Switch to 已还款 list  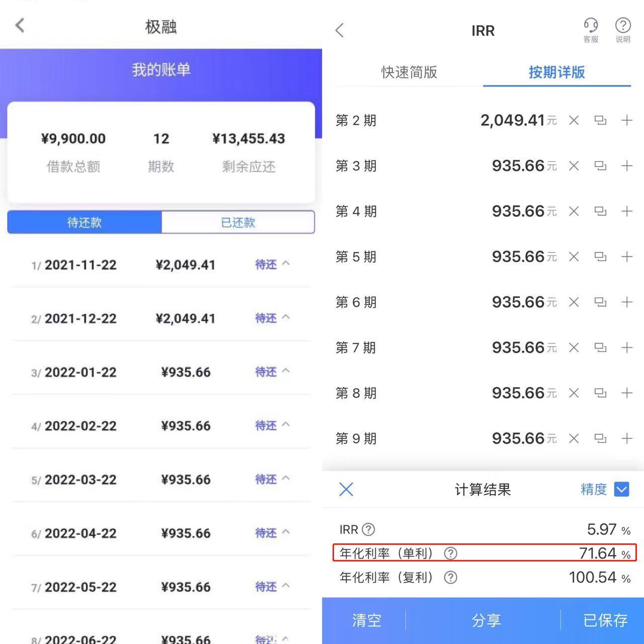238,222
